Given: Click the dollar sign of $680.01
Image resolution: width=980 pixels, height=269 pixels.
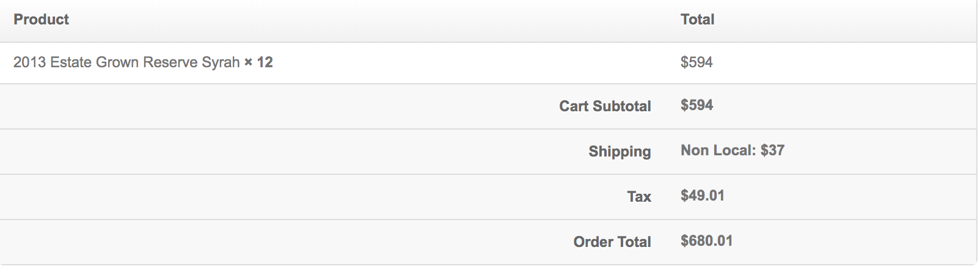Looking at the screenshot, I should [x=684, y=241].
